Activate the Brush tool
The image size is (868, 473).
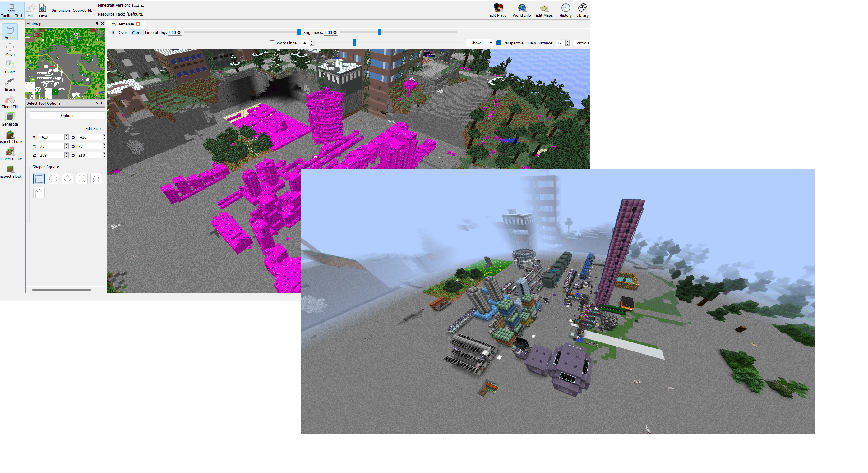point(10,85)
